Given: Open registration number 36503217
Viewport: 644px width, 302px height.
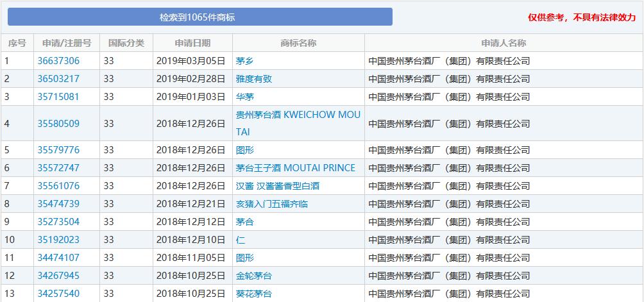Looking at the screenshot, I should click(58, 79).
